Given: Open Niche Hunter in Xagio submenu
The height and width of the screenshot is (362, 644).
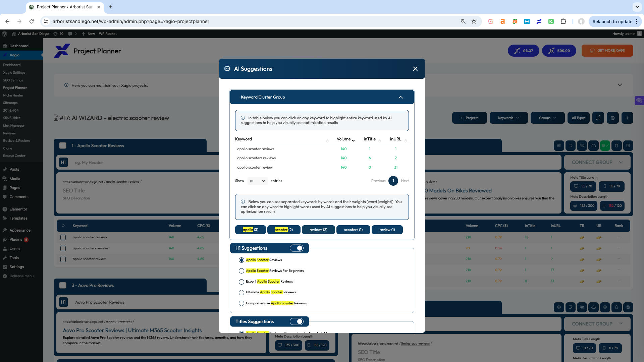Looking at the screenshot, I should pyautogui.click(x=13, y=95).
